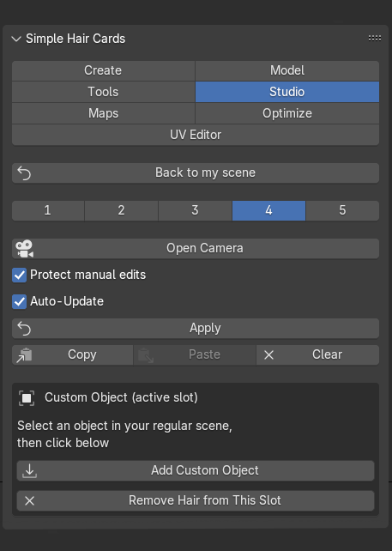Disable the Auto-Update checkbox
This screenshot has height=551, width=392.
[20, 302]
